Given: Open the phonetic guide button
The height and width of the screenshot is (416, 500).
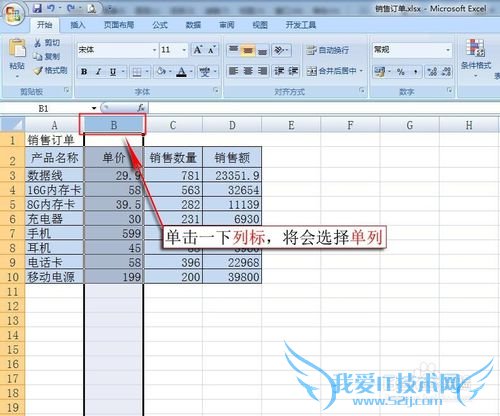Looking at the screenshot, I should click(x=204, y=71).
